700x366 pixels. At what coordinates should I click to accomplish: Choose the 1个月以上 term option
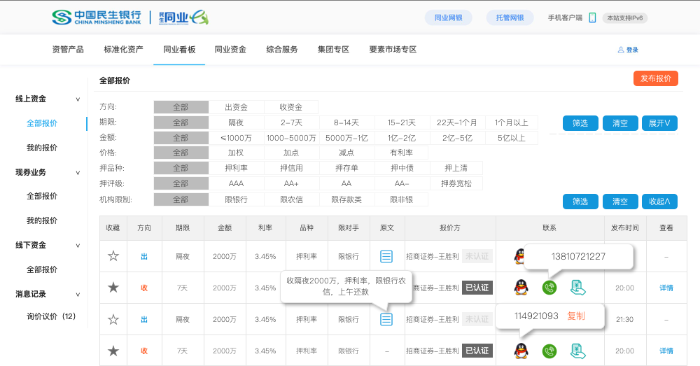[x=511, y=122]
